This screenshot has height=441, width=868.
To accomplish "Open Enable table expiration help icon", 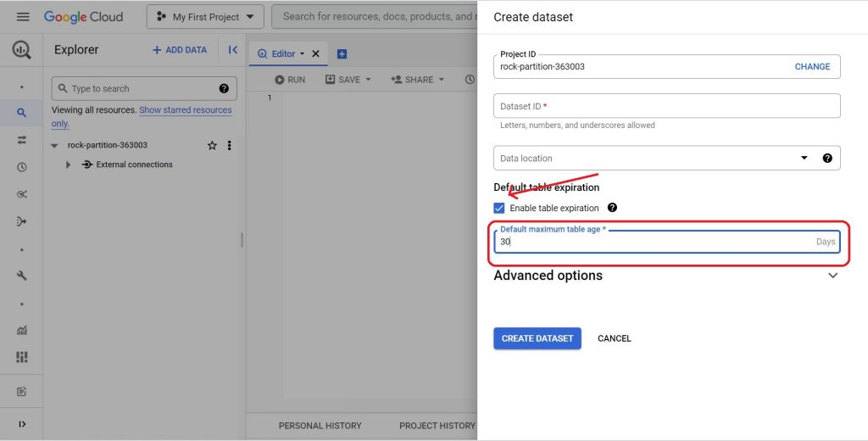I will pyautogui.click(x=612, y=208).
